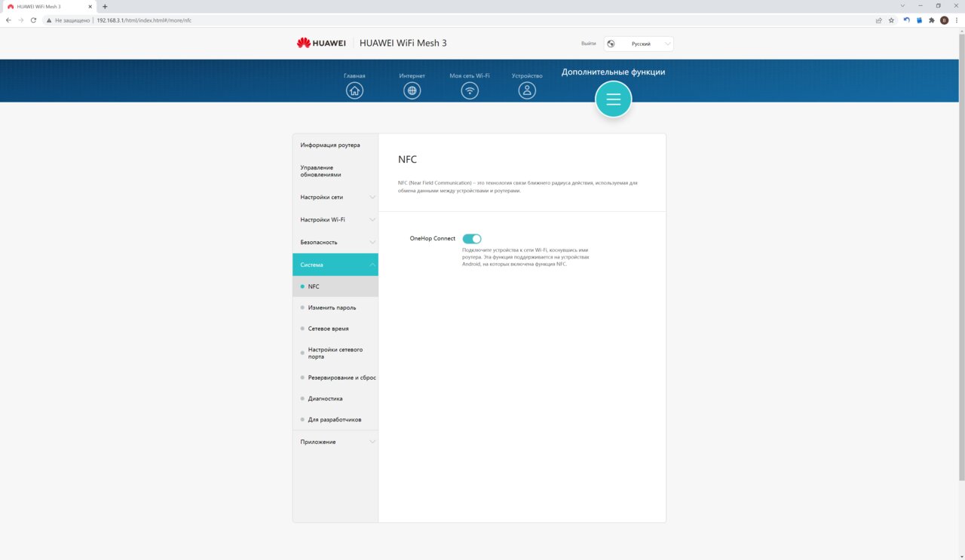
Task: Open the Интернет globe icon
Action: click(x=412, y=90)
